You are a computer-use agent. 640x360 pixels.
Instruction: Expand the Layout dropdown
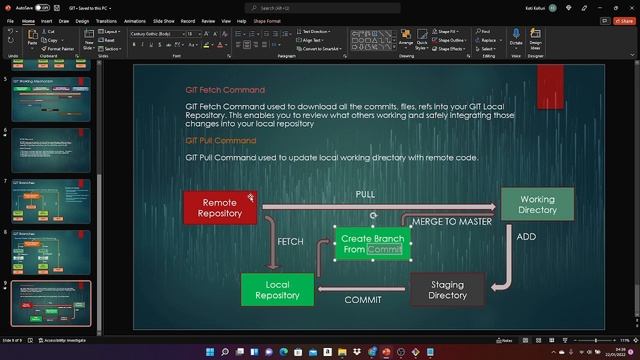(x=109, y=31)
